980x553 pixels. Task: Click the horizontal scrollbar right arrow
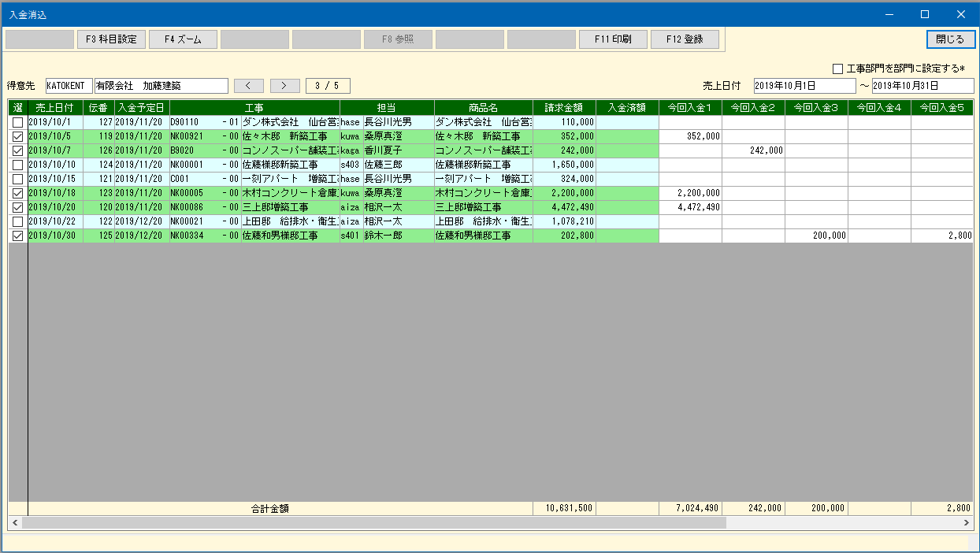tap(967, 522)
